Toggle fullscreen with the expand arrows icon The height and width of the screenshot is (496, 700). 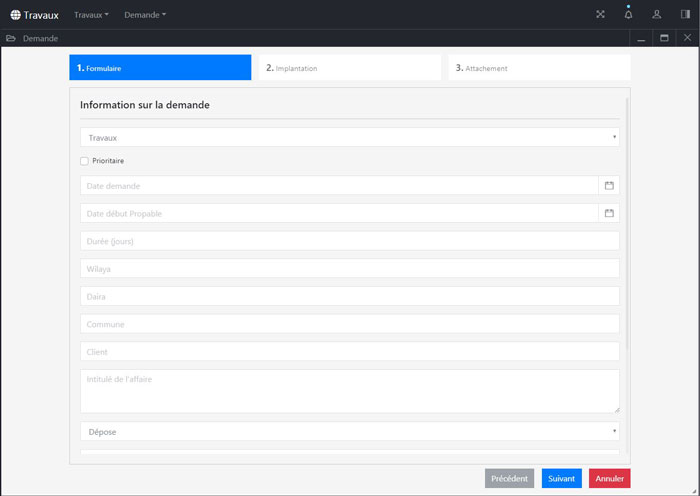coord(600,15)
